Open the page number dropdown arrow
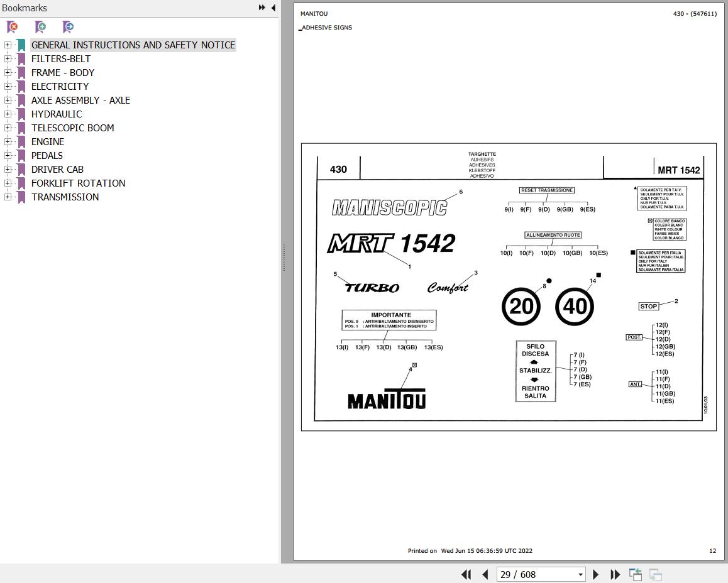728x583 pixels. (x=580, y=575)
